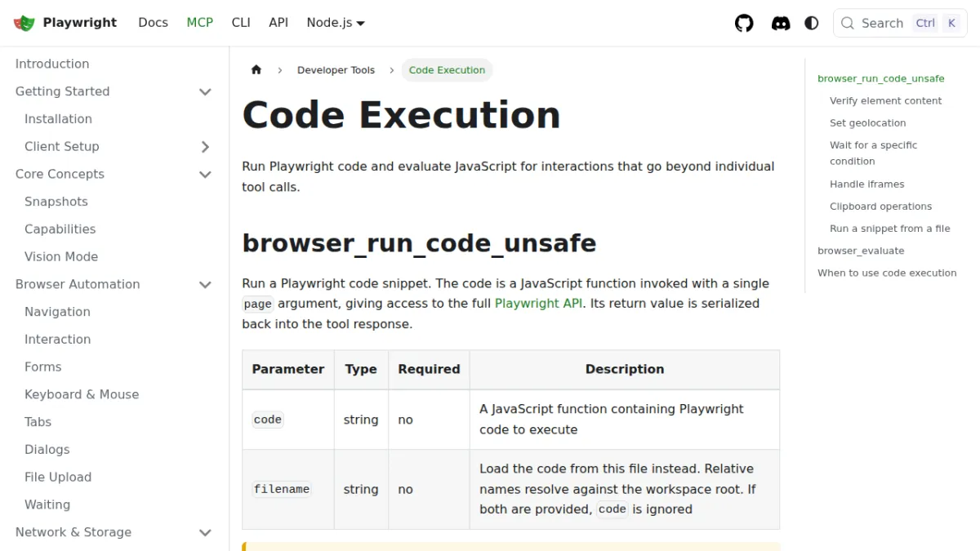
Task: Follow the Playwright API link
Action: pos(539,304)
